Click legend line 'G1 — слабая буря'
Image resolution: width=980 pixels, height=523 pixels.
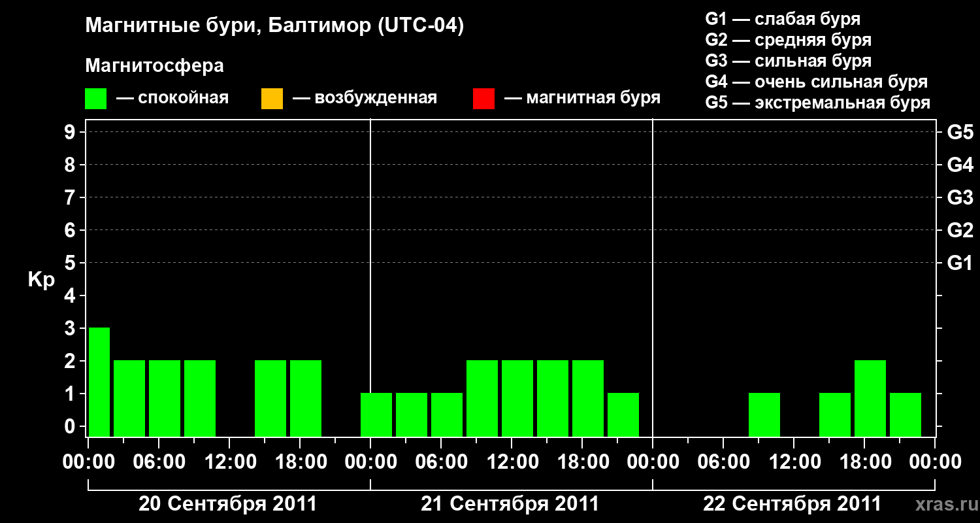783,19
